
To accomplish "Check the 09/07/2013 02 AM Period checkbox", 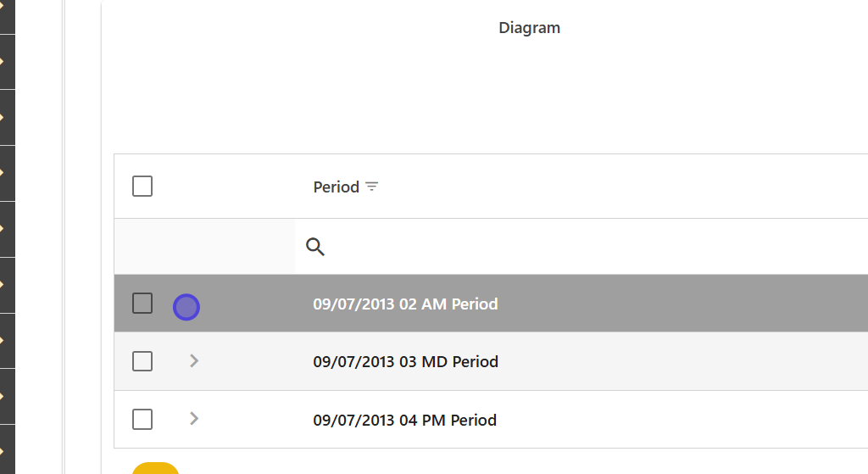I will pyautogui.click(x=142, y=304).
